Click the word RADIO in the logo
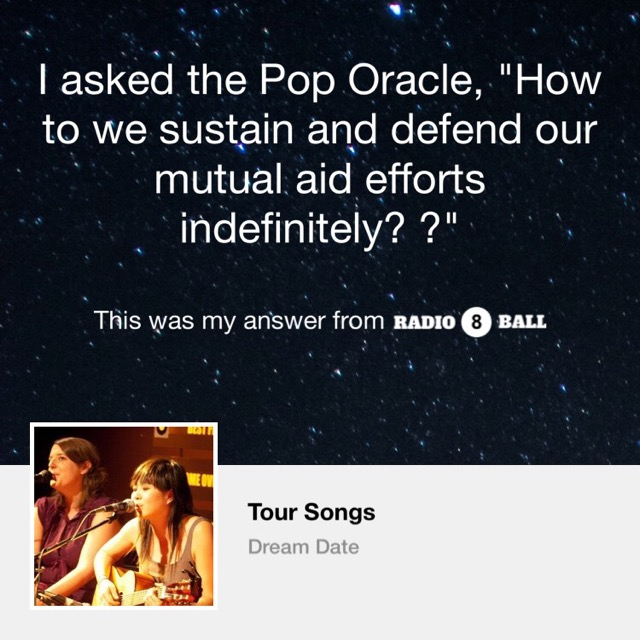Image resolution: width=640 pixels, height=640 pixels. click(425, 322)
